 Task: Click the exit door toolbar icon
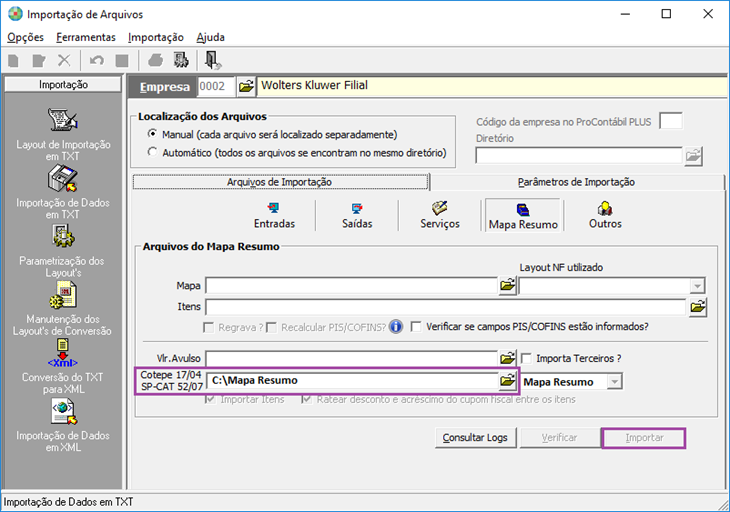[x=213, y=61]
